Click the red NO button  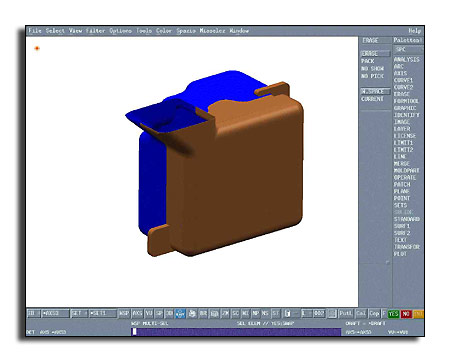point(406,314)
